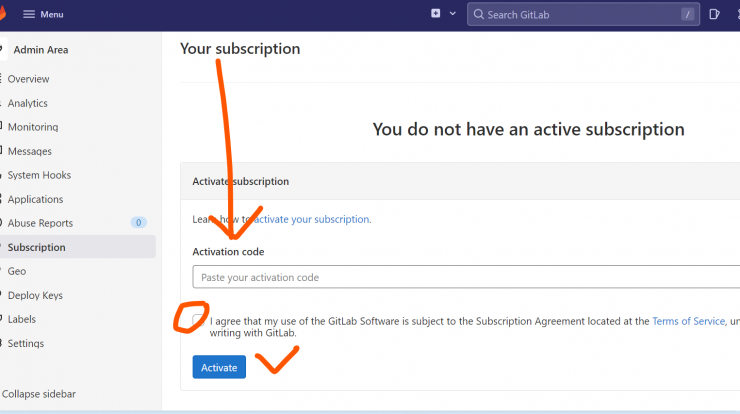Click Collapse sidebar

point(39,394)
